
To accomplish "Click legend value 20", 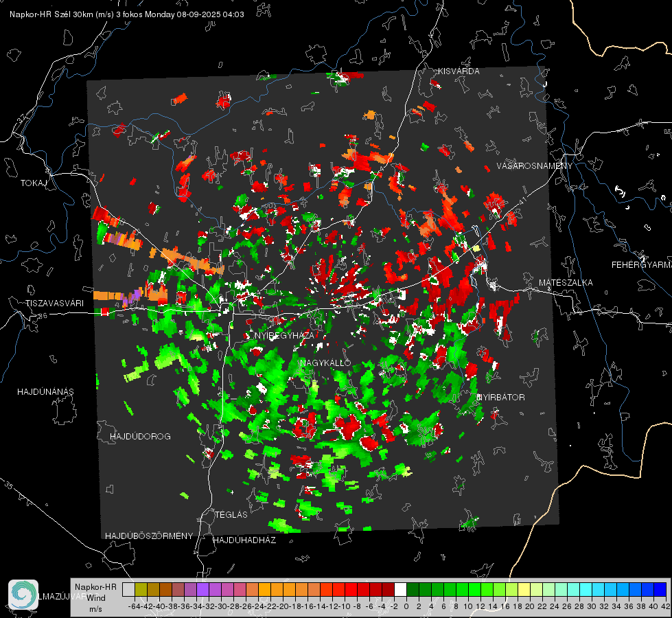I will pyautogui.click(x=530, y=606).
